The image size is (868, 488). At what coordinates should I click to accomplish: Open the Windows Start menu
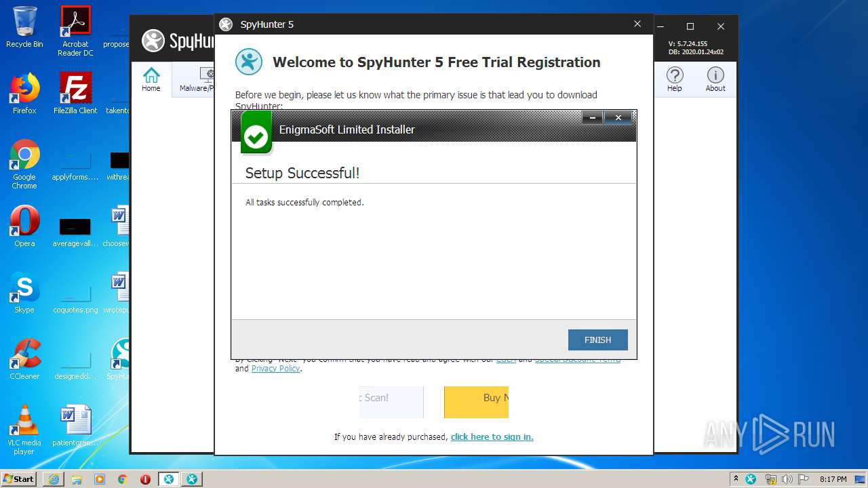18,479
